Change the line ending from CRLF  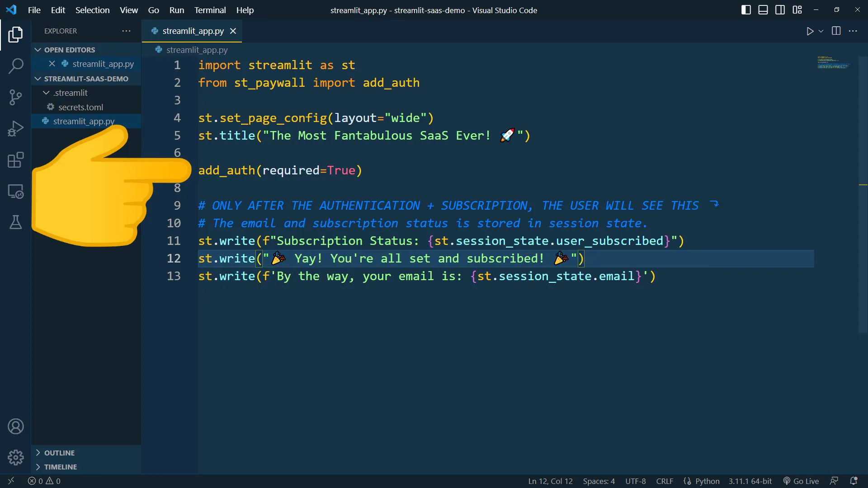pyautogui.click(x=665, y=481)
